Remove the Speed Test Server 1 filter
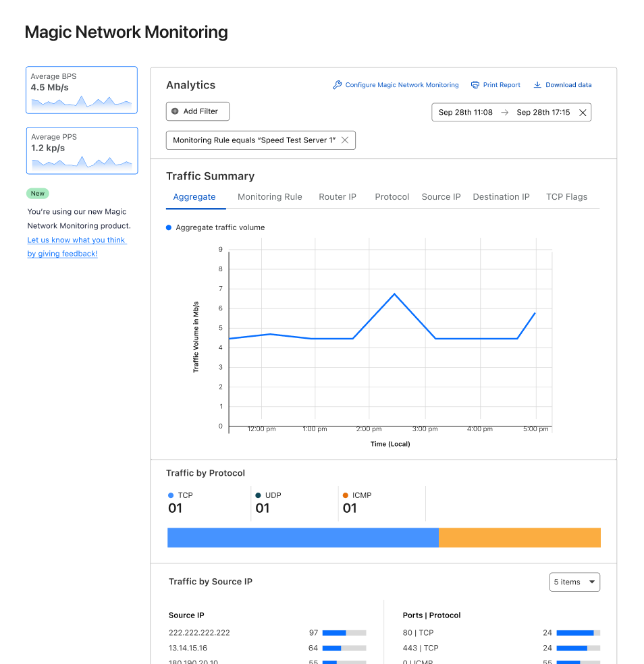The height and width of the screenshot is (664, 644). click(345, 140)
